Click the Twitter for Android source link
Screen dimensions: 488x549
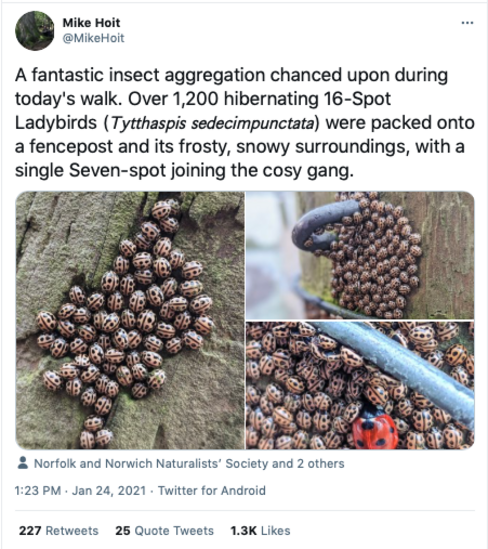click(x=212, y=490)
